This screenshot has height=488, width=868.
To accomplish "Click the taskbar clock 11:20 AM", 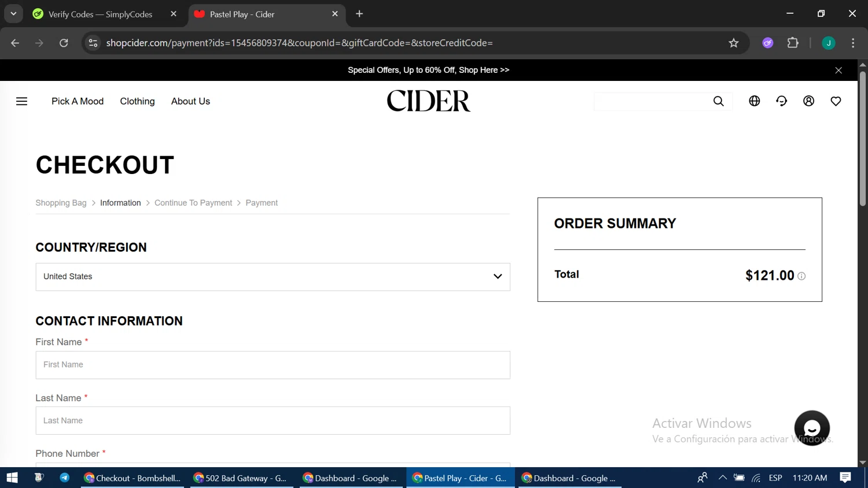I will coord(810,478).
